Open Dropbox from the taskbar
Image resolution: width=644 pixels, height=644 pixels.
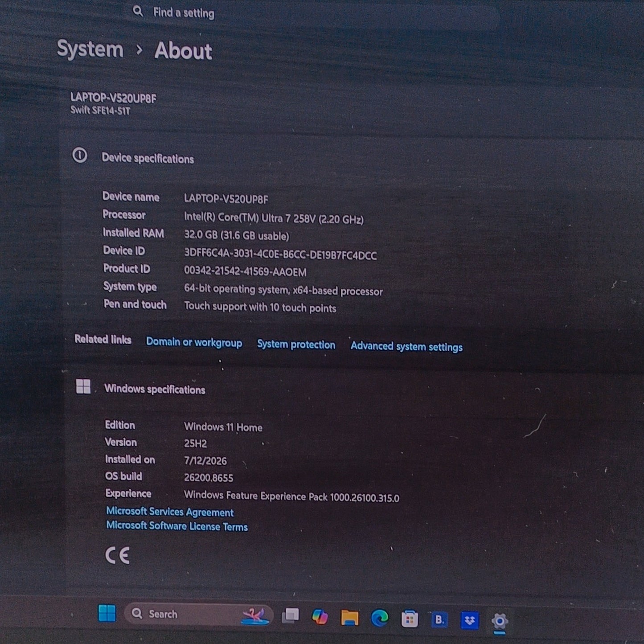(469, 620)
